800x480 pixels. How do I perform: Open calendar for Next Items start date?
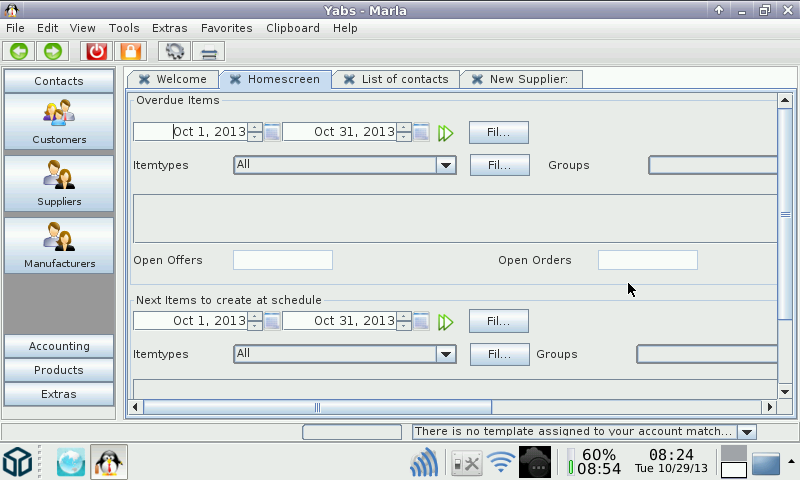coord(272,321)
